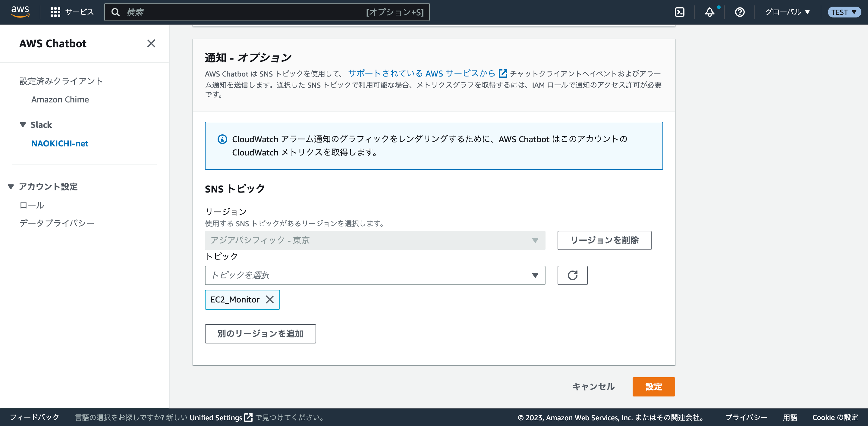Open the help question mark icon

(x=739, y=12)
